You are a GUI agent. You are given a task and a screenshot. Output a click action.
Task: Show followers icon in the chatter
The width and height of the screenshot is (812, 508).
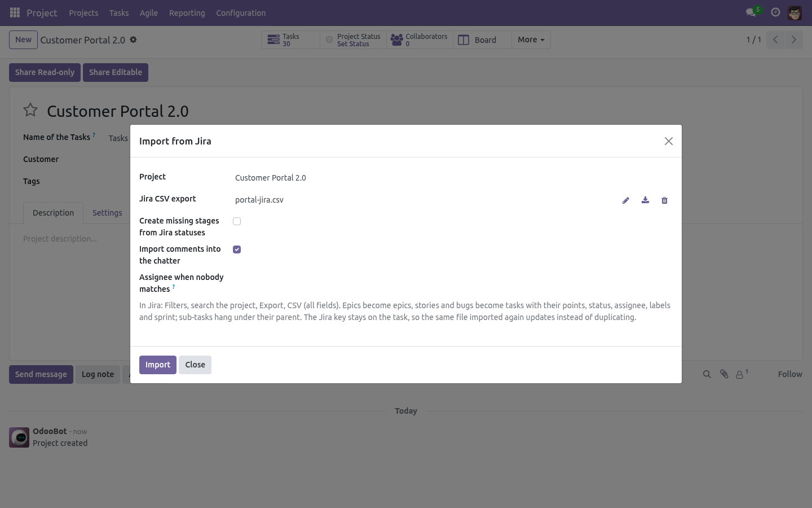pyautogui.click(x=742, y=374)
